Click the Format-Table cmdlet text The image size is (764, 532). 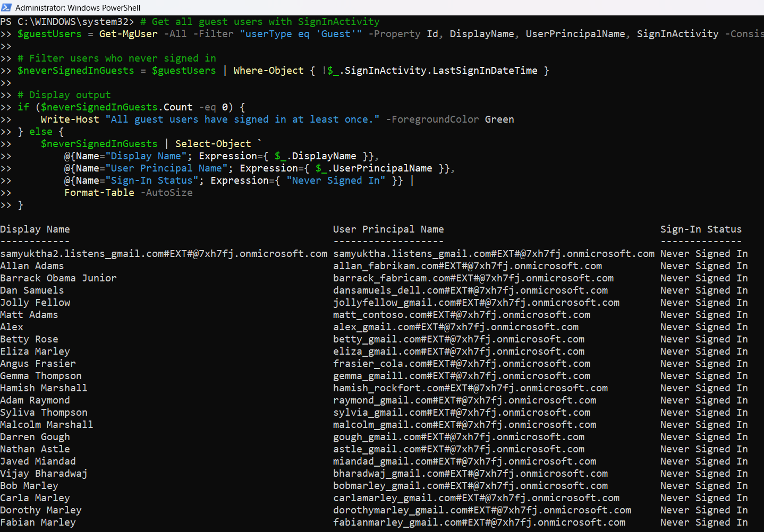click(99, 193)
